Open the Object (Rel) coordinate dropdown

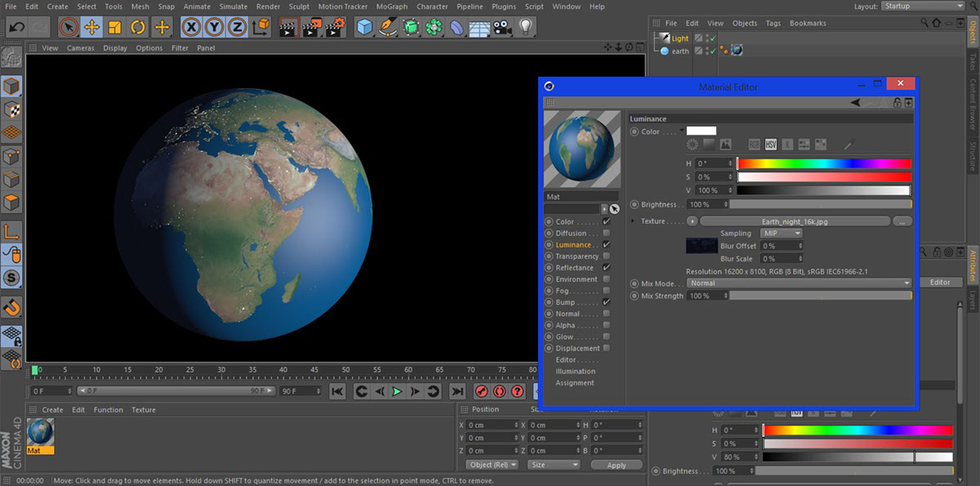click(x=492, y=465)
